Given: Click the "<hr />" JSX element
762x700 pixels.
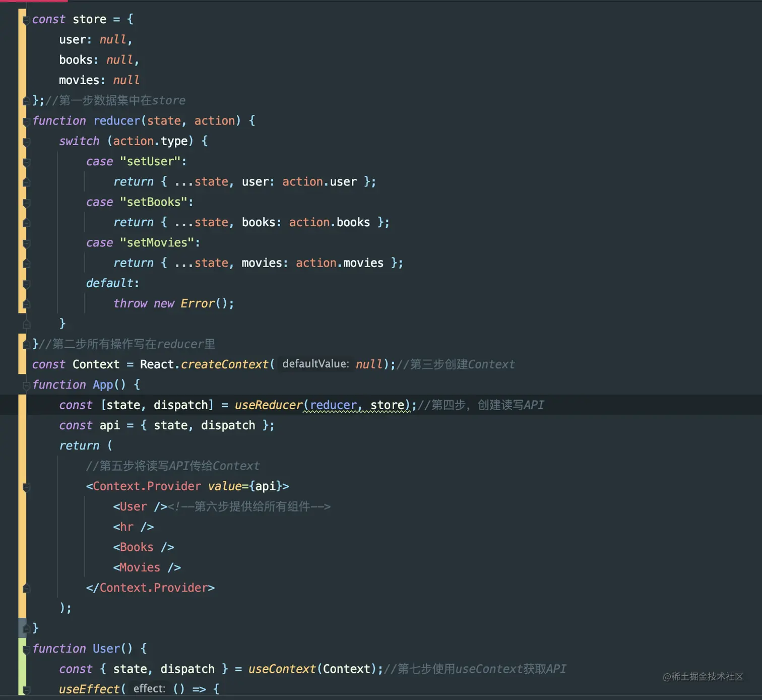Looking at the screenshot, I should (x=133, y=527).
